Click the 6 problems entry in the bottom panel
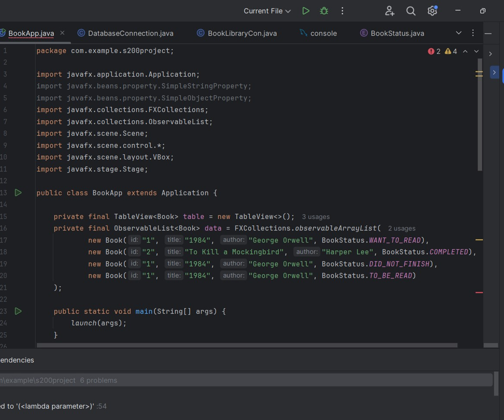The height and width of the screenshot is (420, 504). (x=99, y=380)
